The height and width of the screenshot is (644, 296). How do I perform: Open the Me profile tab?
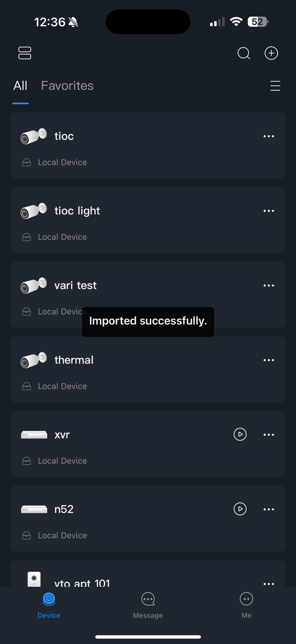246,605
